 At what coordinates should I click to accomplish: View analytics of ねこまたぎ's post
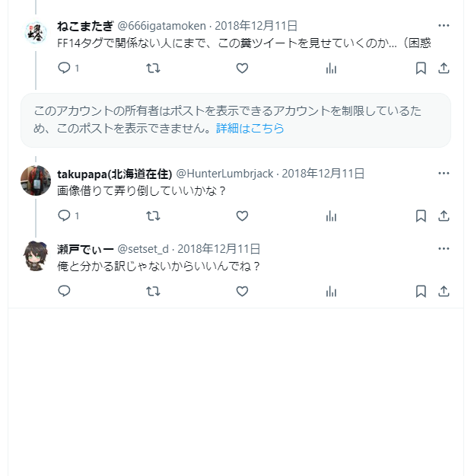click(331, 68)
